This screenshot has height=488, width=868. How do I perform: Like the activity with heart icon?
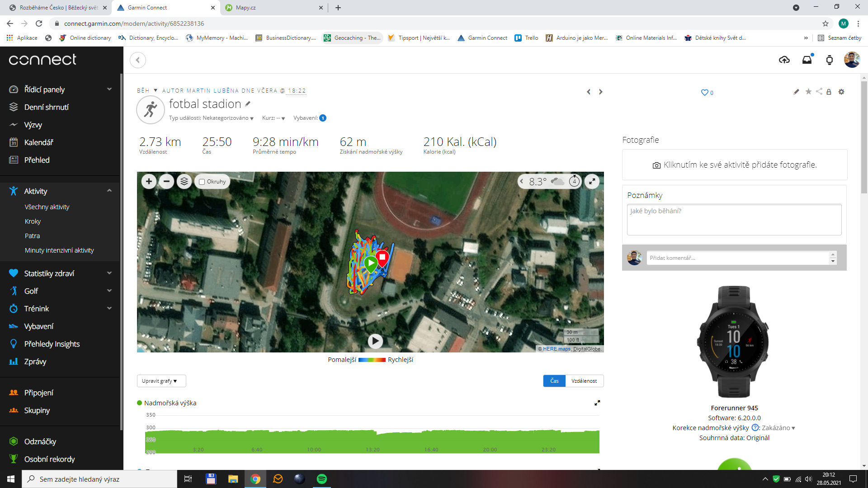[x=704, y=93]
